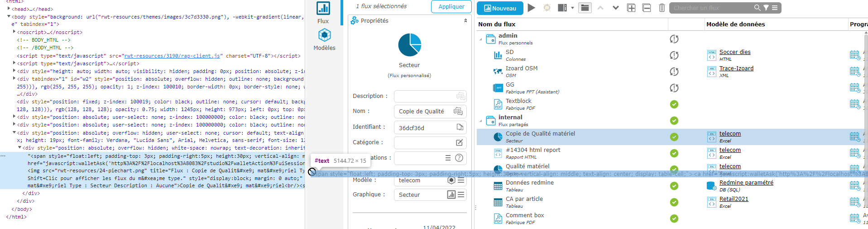
Task: Run the selected flow with play button
Action: tap(532, 8)
